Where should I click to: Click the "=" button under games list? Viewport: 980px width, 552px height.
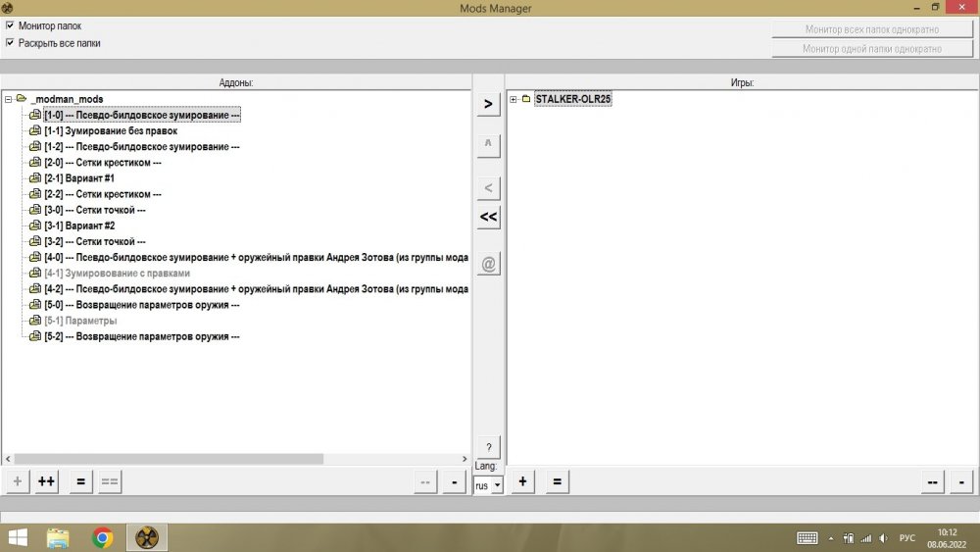point(557,481)
